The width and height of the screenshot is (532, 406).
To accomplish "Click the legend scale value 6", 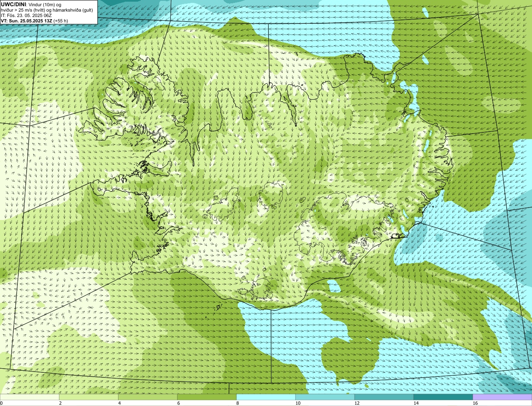I will click(178, 403).
